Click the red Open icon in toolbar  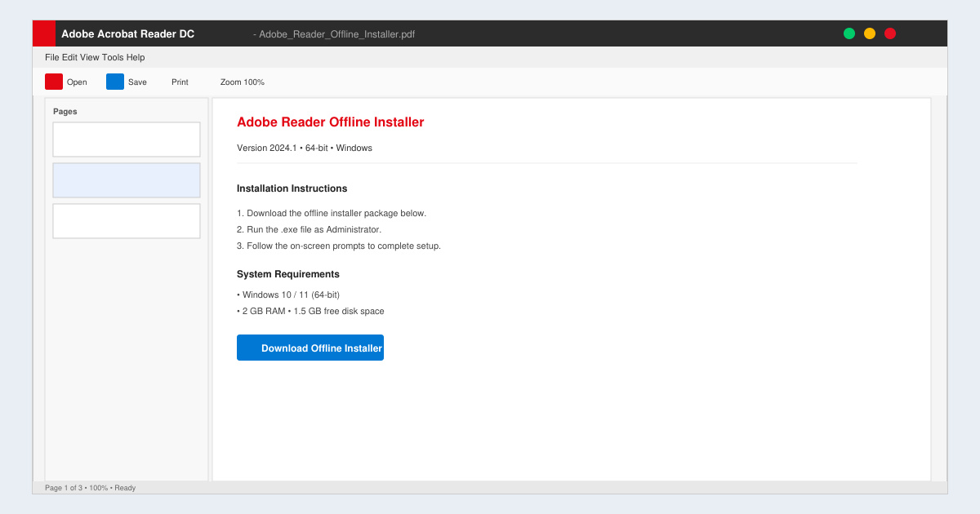(x=54, y=82)
